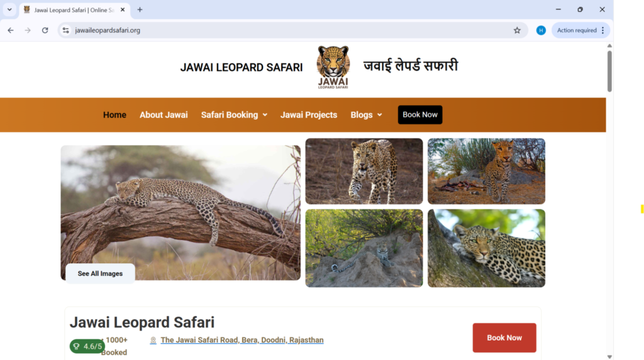Click the browser back arrow icon
Viewport: 644px width, 360px height.
click(x=11, y=30)
